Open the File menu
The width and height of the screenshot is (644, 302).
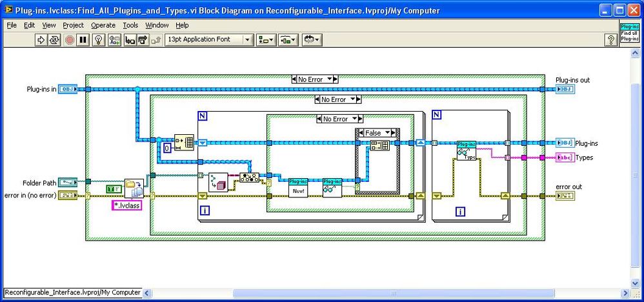(x=12, y=25)
